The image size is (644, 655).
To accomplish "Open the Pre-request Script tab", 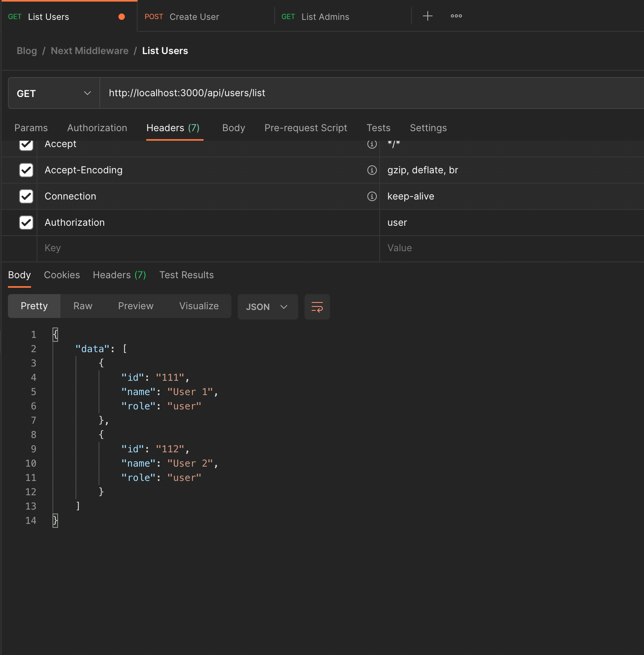I will click(x=306, y=128).
